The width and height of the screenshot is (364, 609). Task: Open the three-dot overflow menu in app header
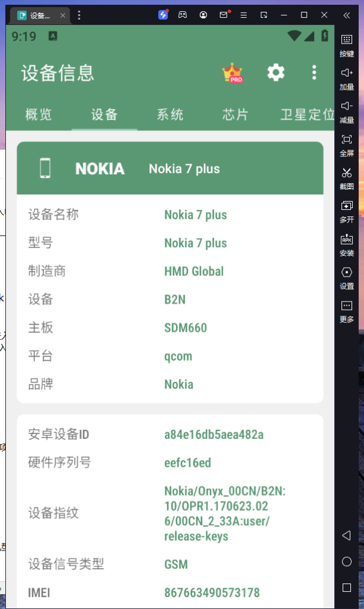click(315, 73)
